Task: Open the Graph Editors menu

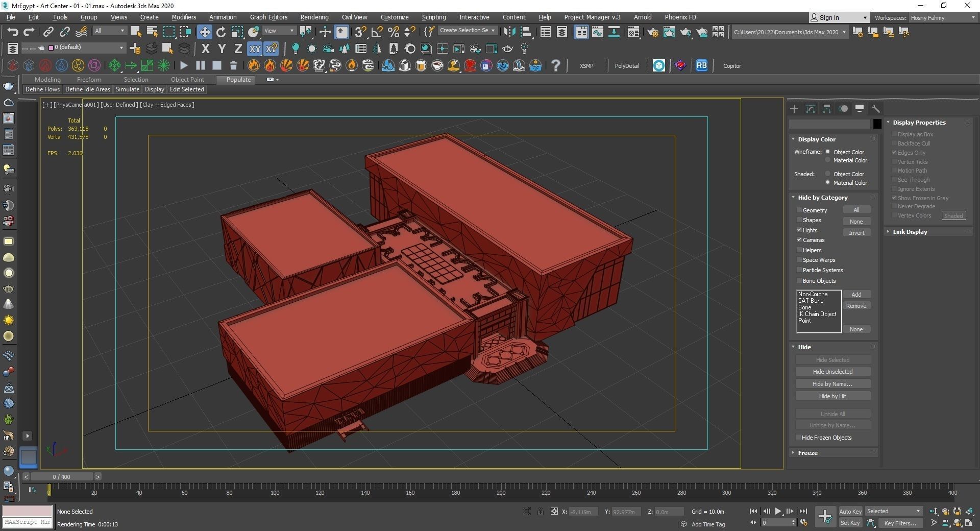Action: click(268, 17)
